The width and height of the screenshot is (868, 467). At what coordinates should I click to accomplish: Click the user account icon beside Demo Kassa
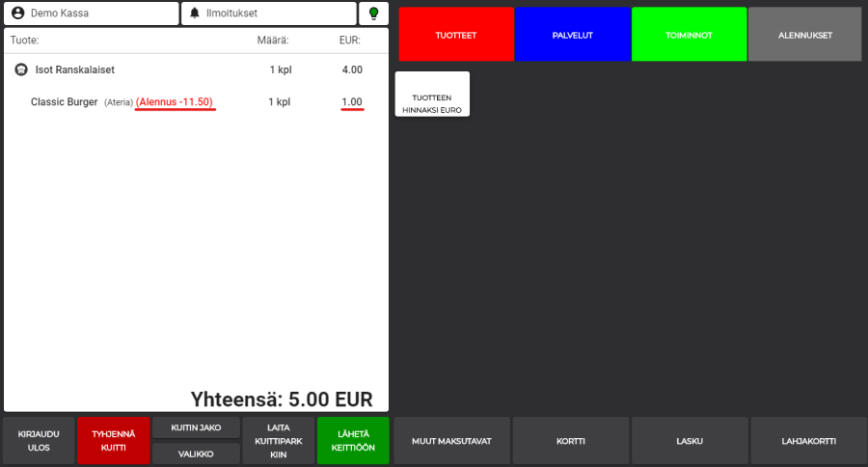pos(18,14)
